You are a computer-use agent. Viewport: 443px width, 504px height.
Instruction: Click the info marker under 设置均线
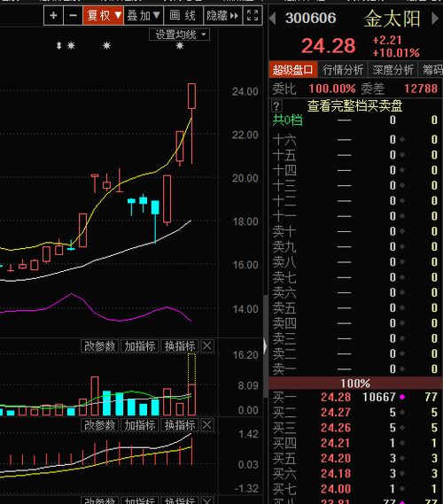coord(180,46)
